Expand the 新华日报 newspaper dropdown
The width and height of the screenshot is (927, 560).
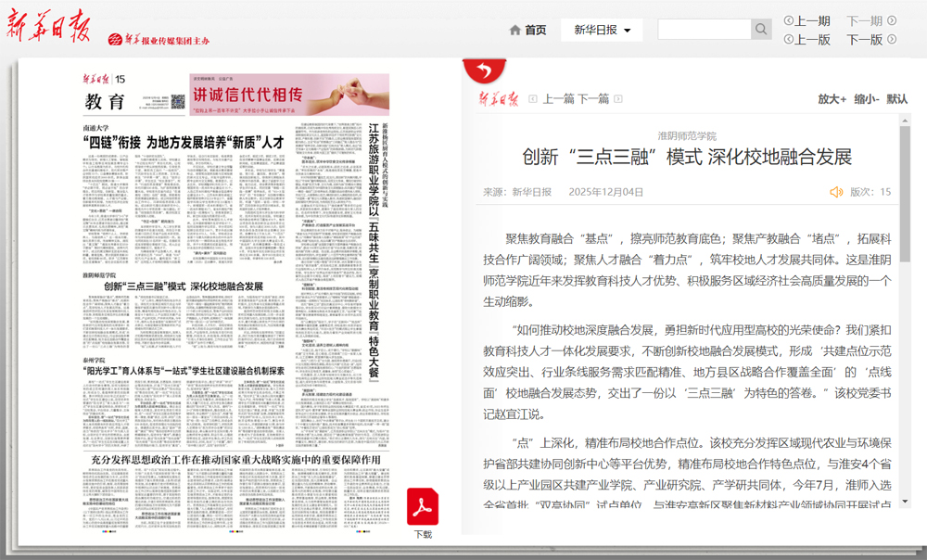pos(602,31)
